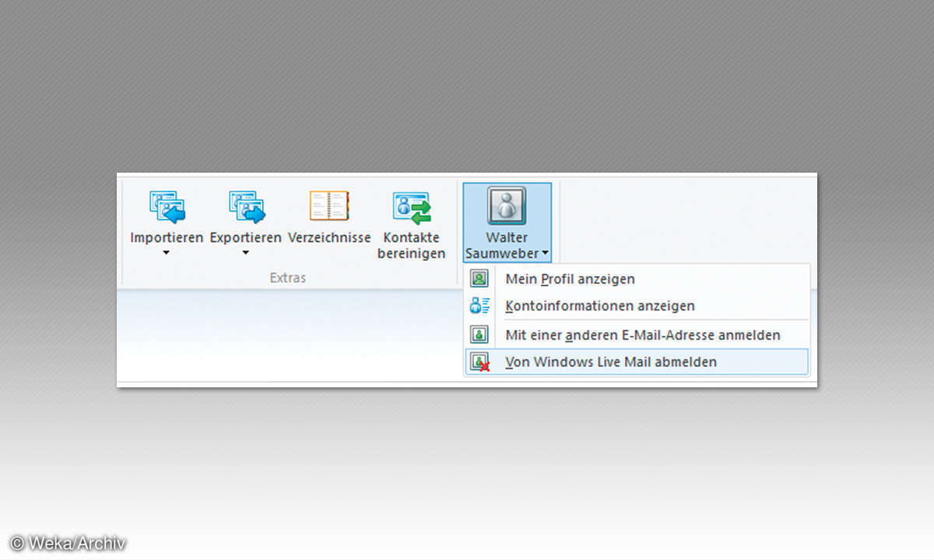Click the Exportieren contacts icon
Image resolution: width=934 pixels, height=560 pixels.
click(247, 207)
